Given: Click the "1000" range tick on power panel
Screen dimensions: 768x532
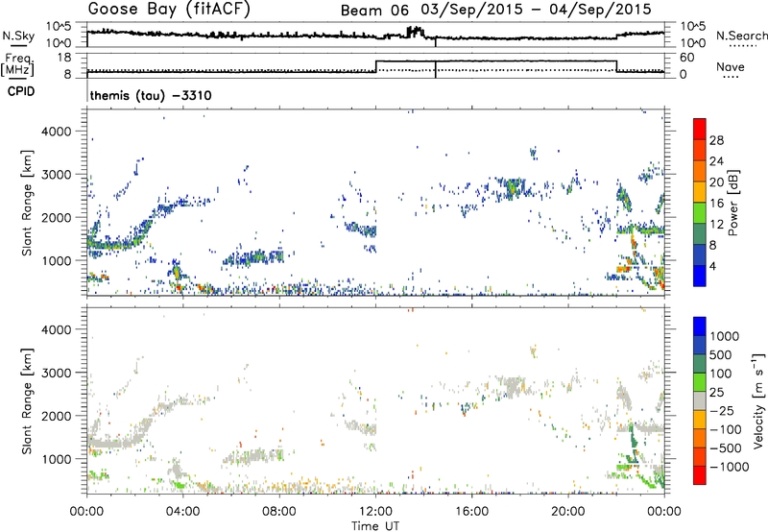Looking at the screenshot, I should pyautogui.click(x=57, y=260).
